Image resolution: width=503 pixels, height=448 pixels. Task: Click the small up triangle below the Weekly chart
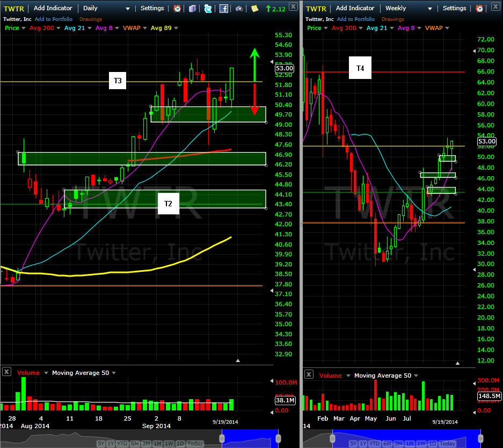point(457,363)
